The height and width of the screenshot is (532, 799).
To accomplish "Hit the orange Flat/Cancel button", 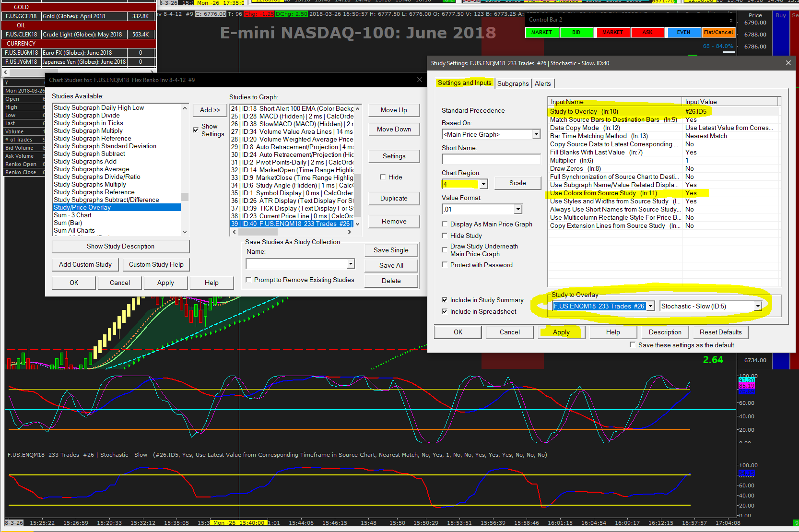I will pos(718,32).
